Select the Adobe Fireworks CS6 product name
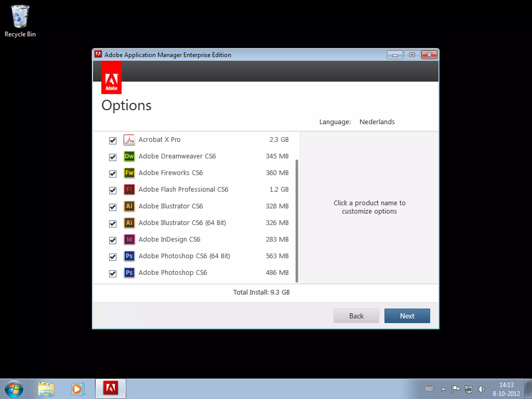The height and width of the screenshot is (399, 532). [171, 173]
